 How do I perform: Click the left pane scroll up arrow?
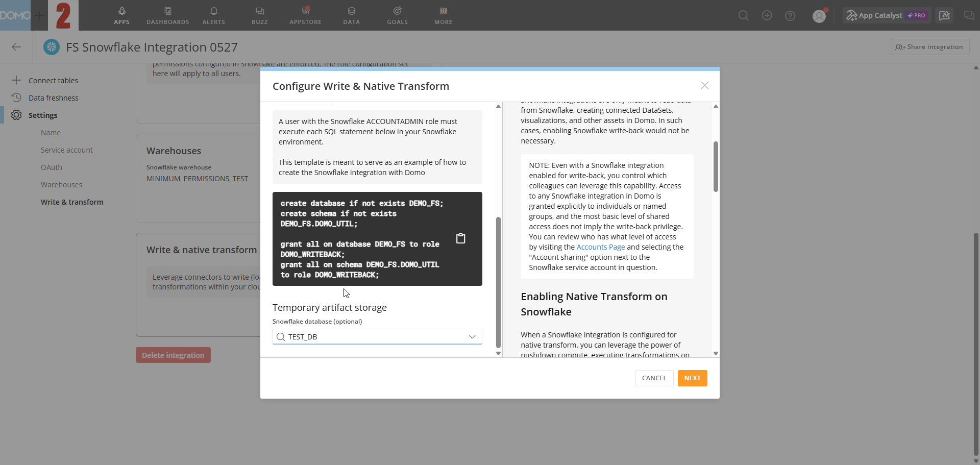pos(498,106)
